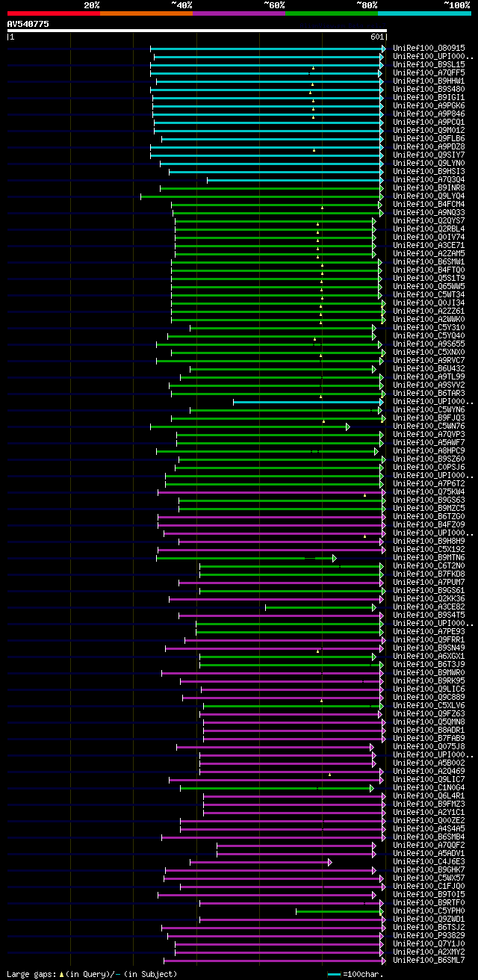Select the UniRef100_Q0IV74 label

click(429, 237)
